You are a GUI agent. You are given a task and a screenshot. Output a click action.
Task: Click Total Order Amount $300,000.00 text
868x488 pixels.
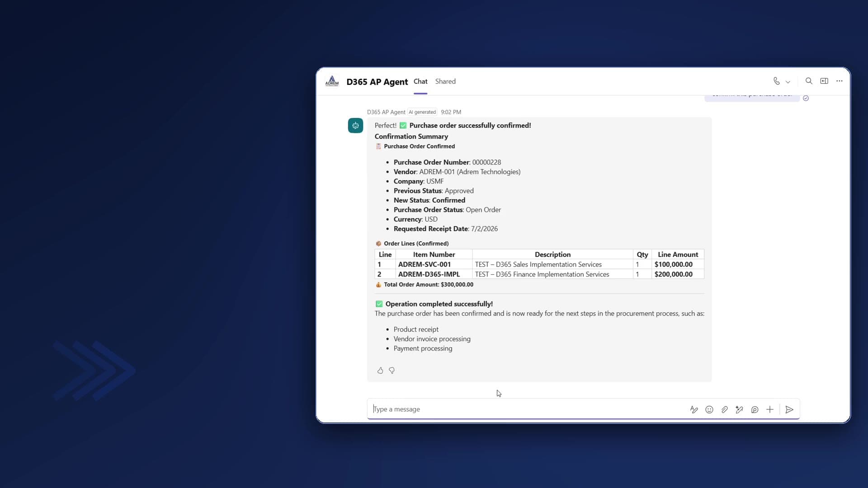pyautogui.click(x=429, y=285)
